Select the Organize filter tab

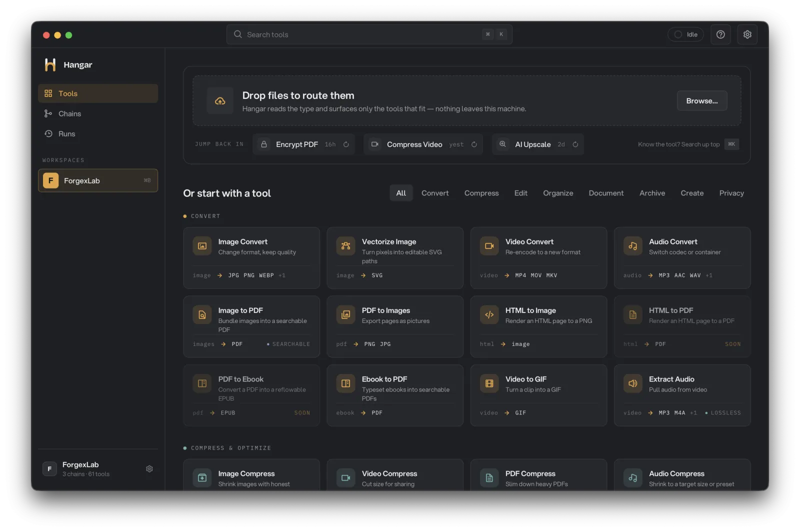click(x=558, y=193)
